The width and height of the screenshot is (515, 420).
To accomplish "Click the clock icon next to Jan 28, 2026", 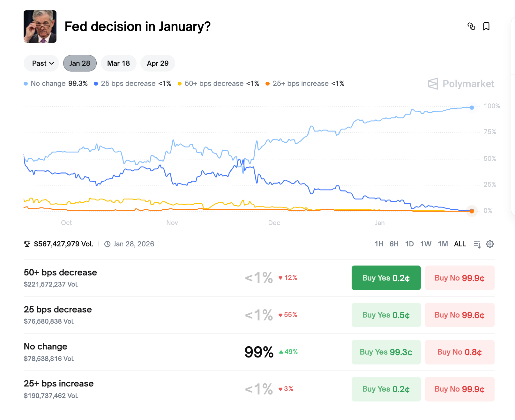I will [108, 244].
